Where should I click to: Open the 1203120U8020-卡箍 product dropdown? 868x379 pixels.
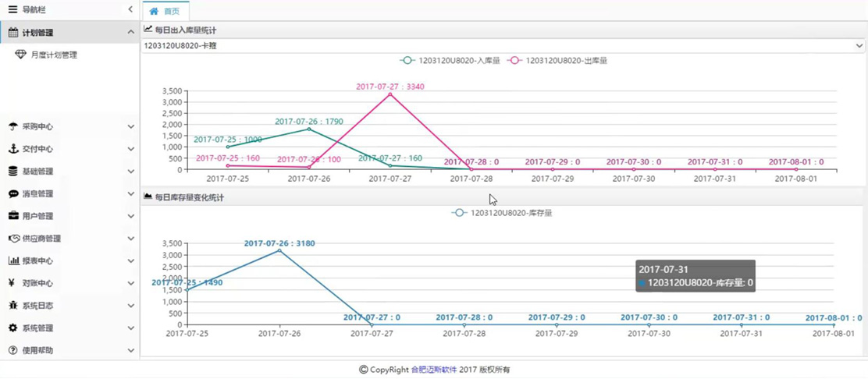point(503,46)
